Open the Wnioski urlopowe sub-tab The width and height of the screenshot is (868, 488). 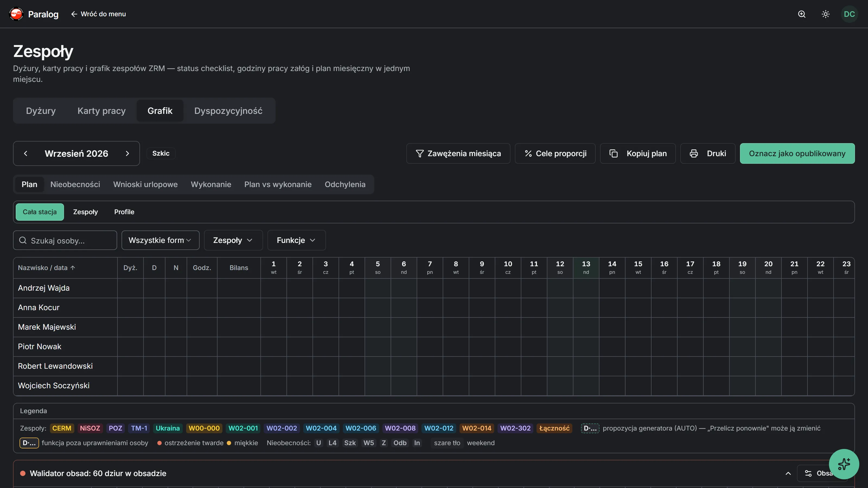click(145, 185)
